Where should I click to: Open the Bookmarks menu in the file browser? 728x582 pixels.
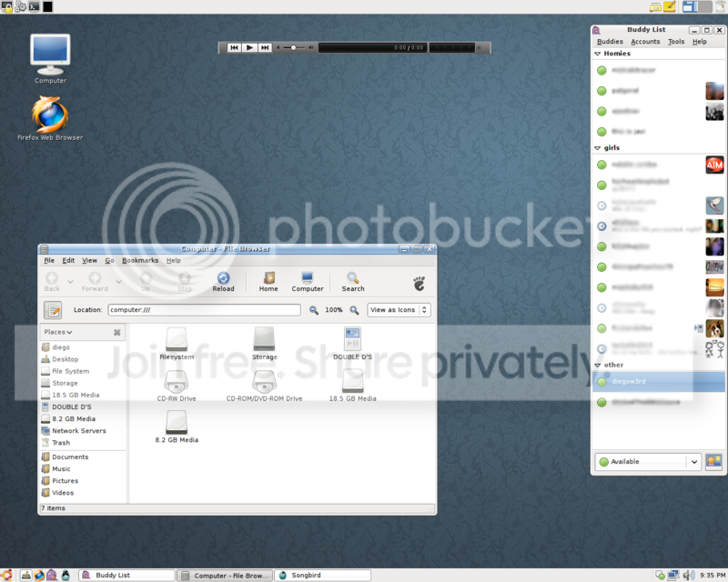[x=140, y=260]
